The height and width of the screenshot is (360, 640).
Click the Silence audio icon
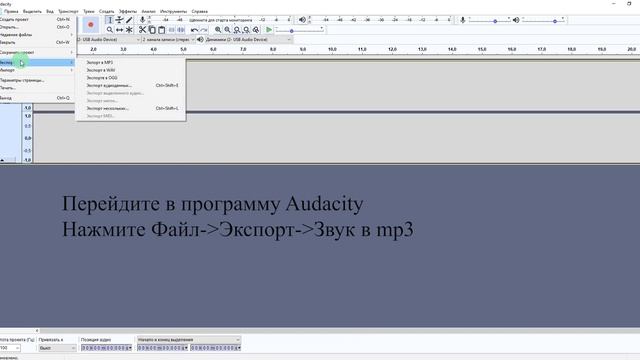coord(181,30)
